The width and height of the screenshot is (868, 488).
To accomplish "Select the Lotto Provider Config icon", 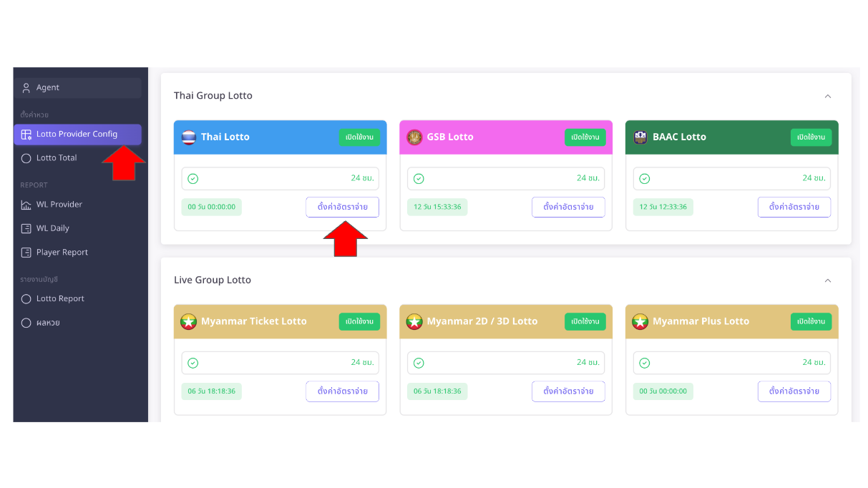I will (26, 134).
